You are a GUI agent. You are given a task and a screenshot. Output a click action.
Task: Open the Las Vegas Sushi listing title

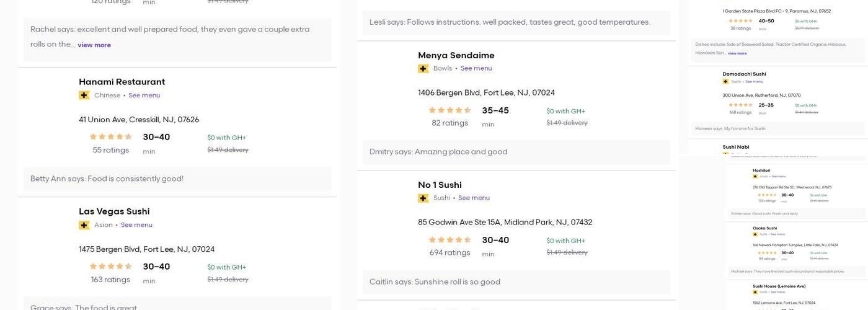[x=114, y=211]
